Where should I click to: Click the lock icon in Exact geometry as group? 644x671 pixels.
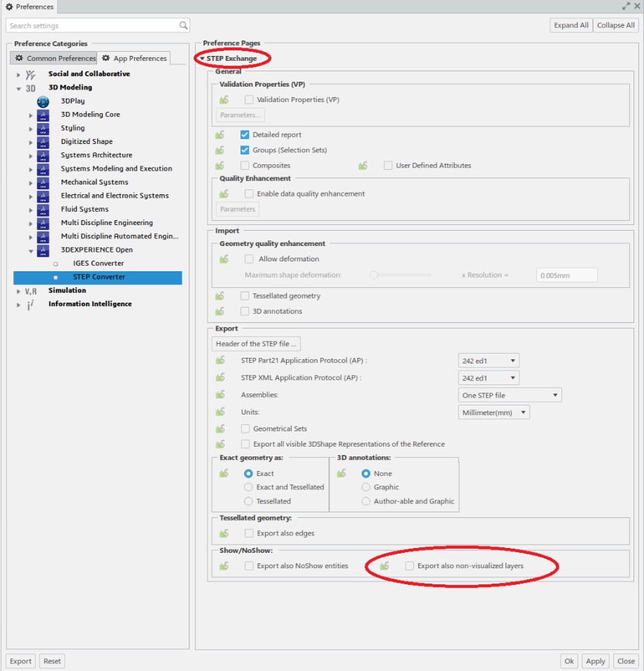224,473
